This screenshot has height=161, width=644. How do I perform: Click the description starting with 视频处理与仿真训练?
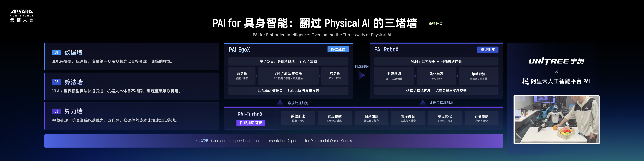click(115, 120)
